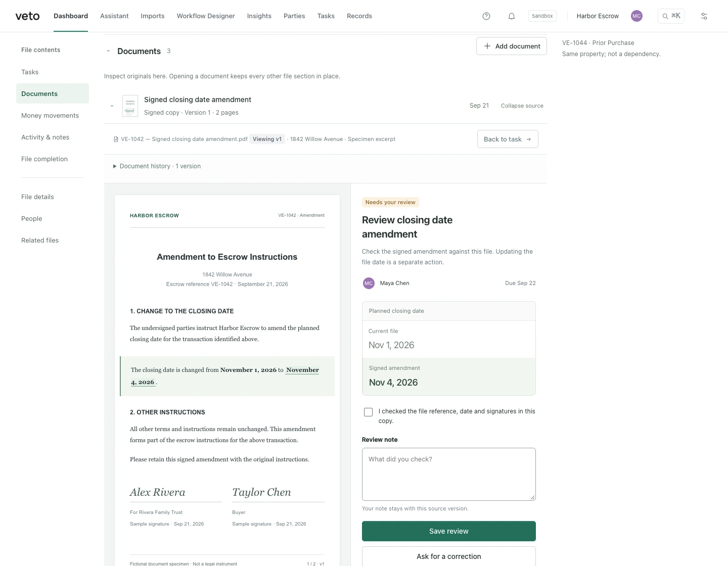728x566 pixels.
Task: Click Ask for a correction
Action: click(449, 556)
